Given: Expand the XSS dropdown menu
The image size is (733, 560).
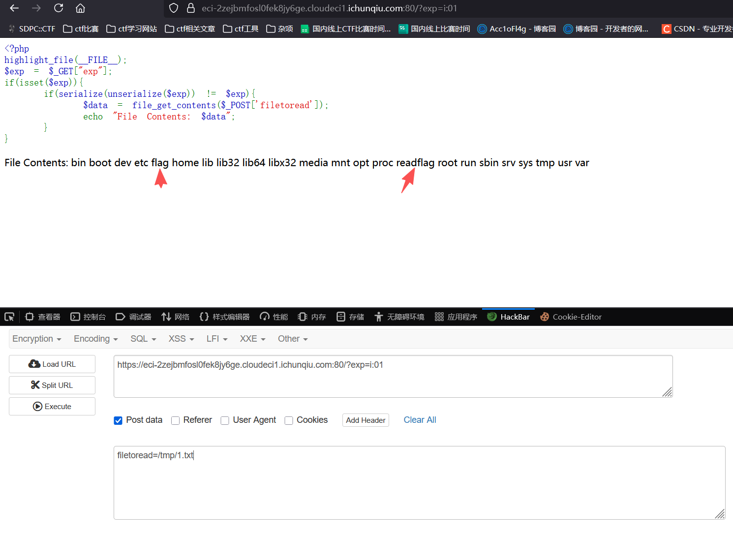Looking at the screenshot, I should click(x=182, y=339).
